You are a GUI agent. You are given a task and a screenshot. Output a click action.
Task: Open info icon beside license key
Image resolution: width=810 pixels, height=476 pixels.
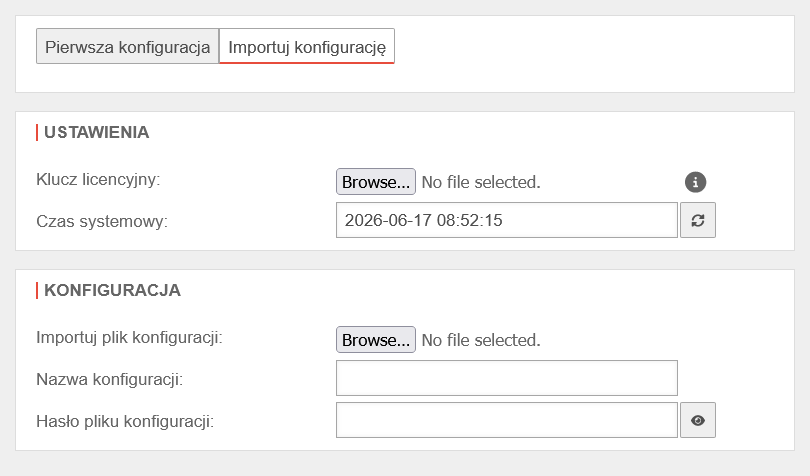click(695, 182)
